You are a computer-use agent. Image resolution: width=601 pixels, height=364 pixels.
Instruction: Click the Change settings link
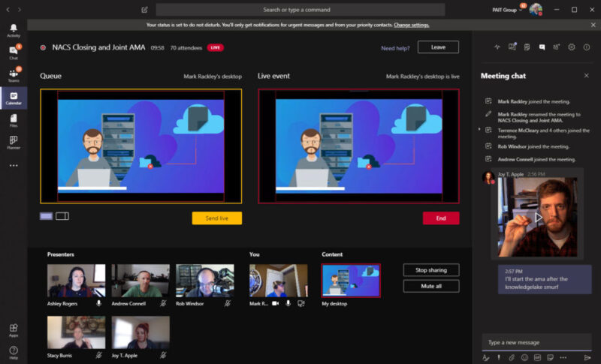(412, 25)
